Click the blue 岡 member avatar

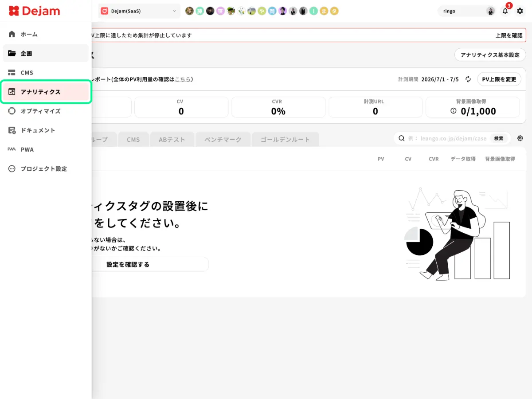point(272,11)
